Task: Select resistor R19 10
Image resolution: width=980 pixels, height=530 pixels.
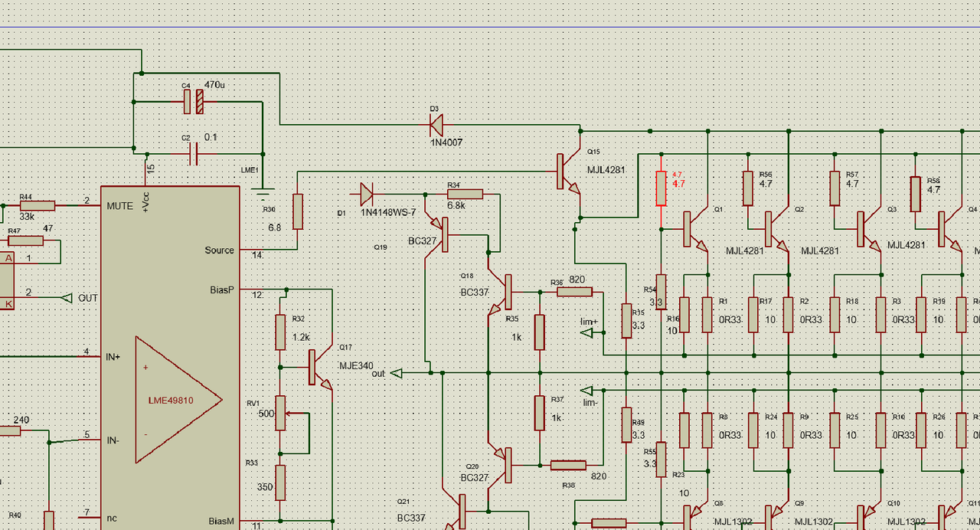Action: [x=921, y=314]
